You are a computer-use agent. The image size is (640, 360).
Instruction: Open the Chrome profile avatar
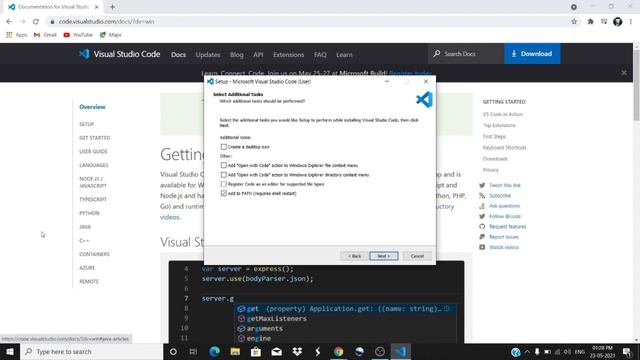click(x=618, y=22)
